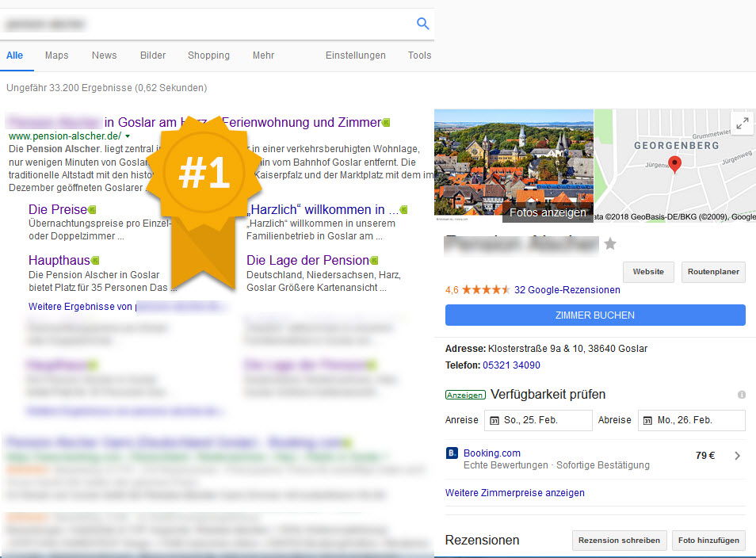Open the Weitere Ergebnisse von link
The image size is (756, 558).
click(82, 307)
